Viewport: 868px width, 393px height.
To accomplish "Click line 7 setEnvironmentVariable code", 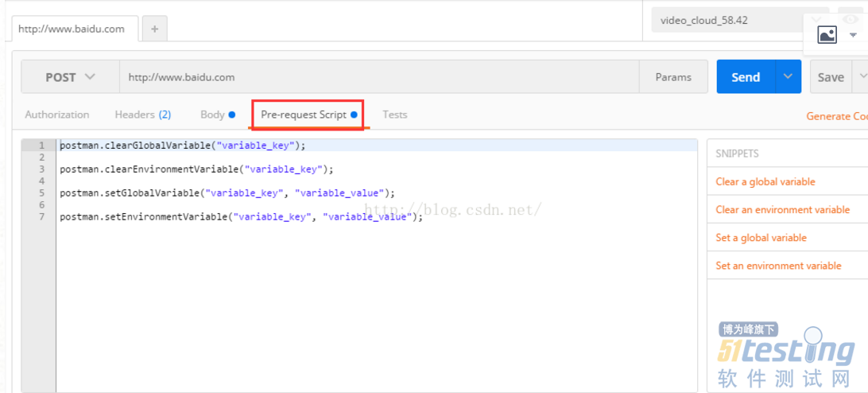I will tap(242, 217).
